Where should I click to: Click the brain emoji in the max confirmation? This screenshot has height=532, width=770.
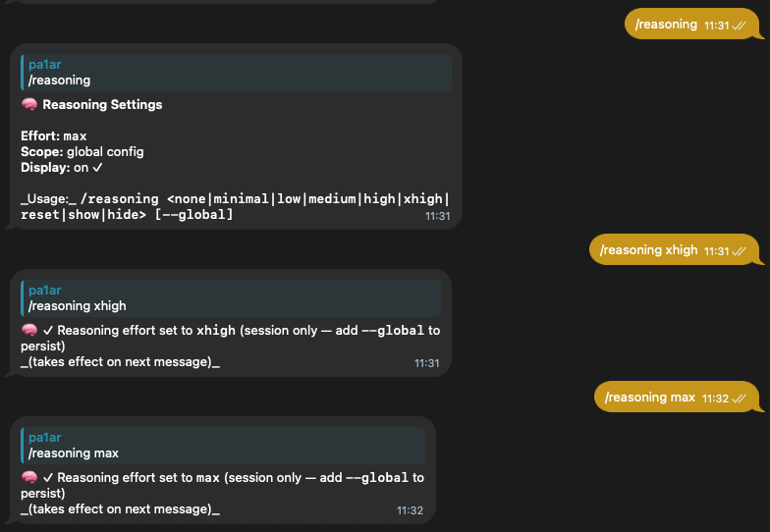pyautogui.click(x=29, y=477)
